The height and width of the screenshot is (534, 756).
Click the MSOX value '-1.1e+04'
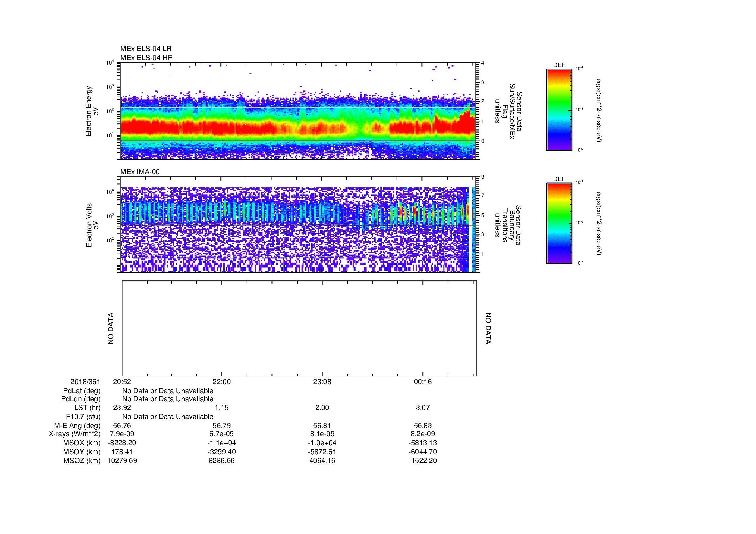tap(222, 443)
